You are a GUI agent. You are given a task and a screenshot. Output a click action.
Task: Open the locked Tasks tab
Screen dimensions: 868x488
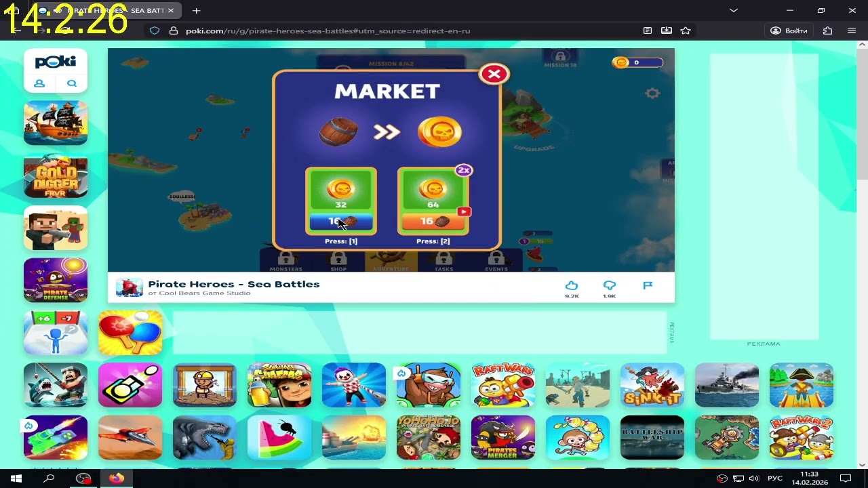point(444,261)
